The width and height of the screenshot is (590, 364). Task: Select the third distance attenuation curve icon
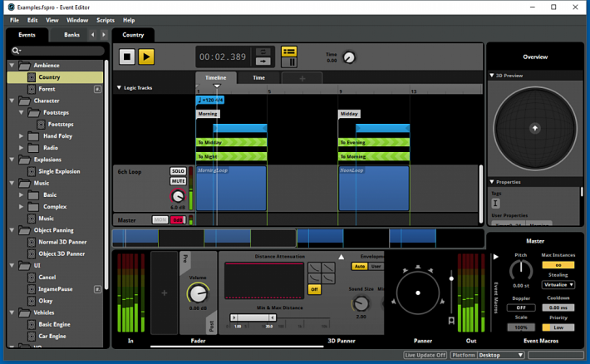(314, 278)
